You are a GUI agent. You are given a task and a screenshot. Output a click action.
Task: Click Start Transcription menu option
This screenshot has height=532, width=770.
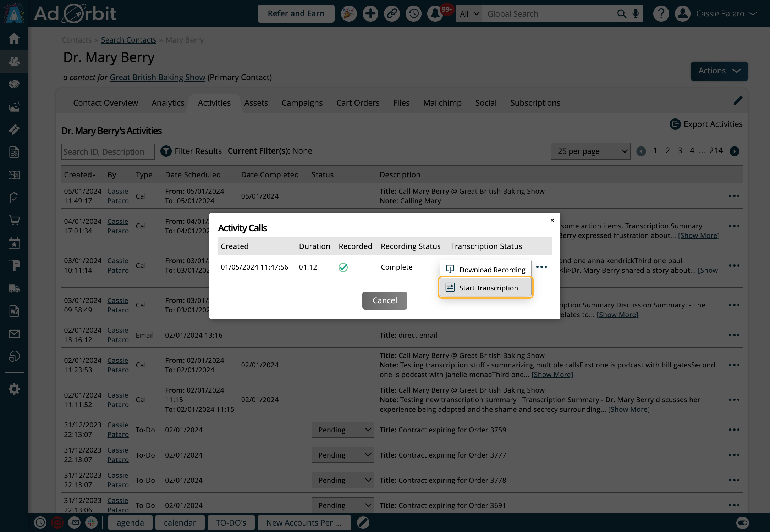click(x=485, y=288)
